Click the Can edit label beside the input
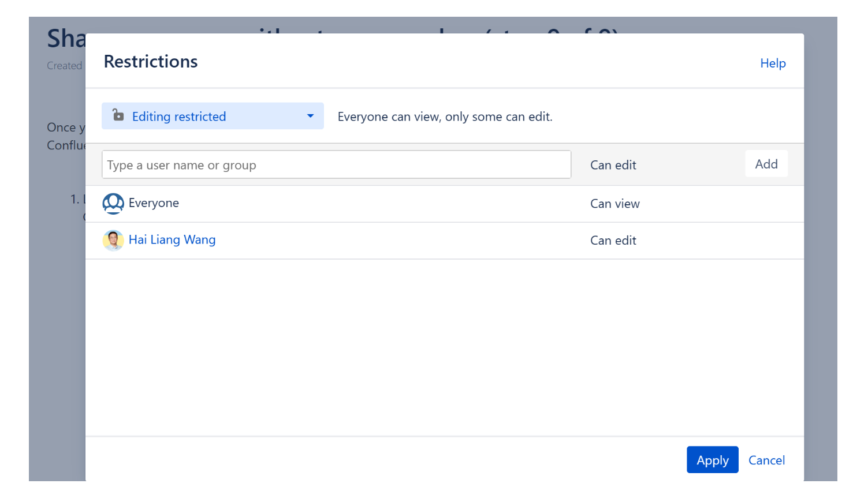 pos(613,165)
